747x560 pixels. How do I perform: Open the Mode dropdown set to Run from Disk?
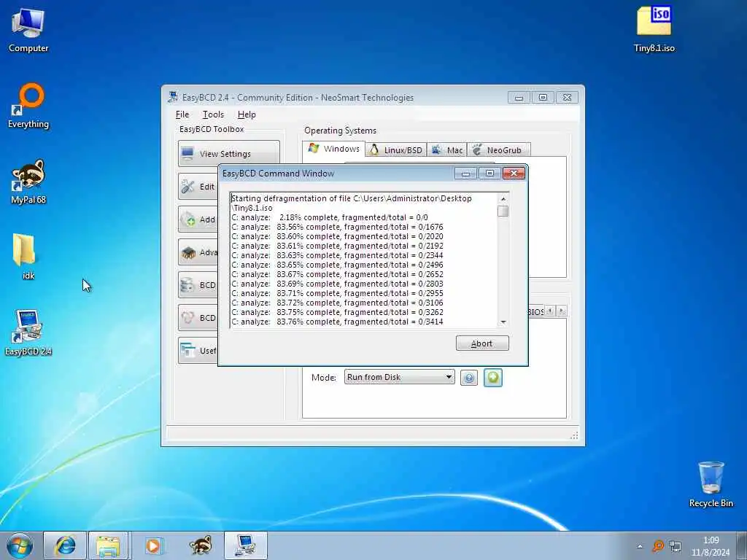(x=399, y=377)
